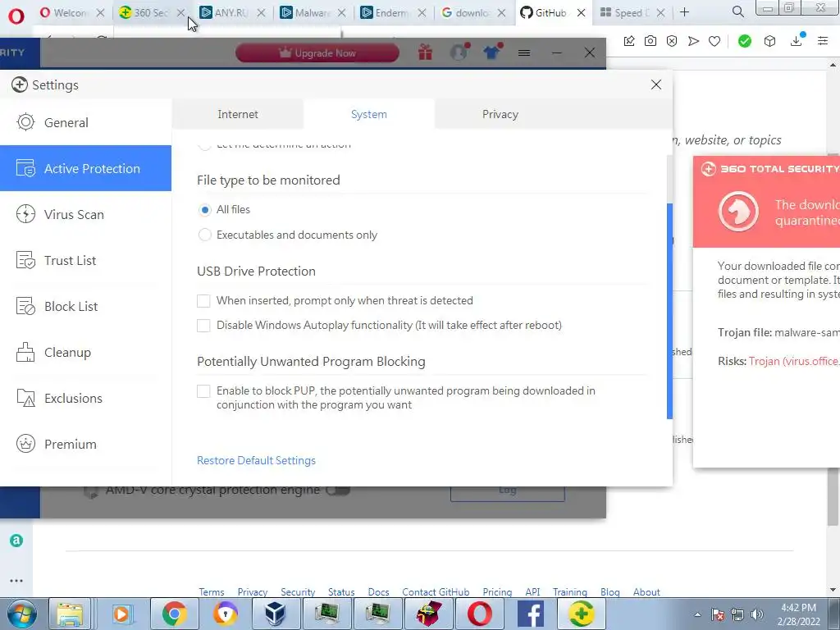Viewport: 840px width, 630px height.
Task: Click Contact GitHub footer link
Action: (436, 592)
